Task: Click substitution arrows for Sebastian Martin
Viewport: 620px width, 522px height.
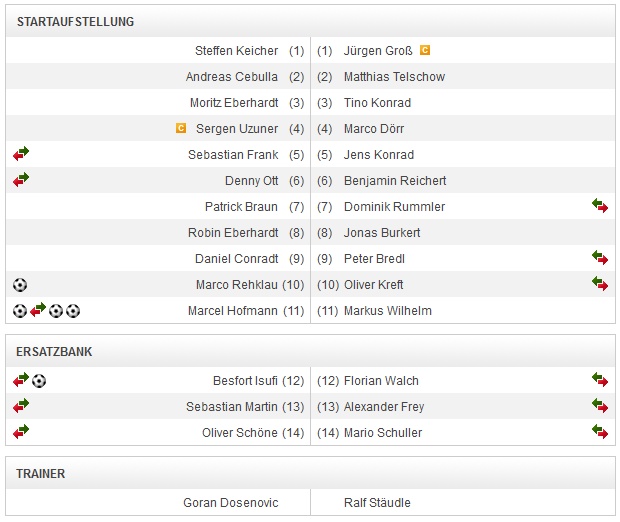Action: (21, 406)
